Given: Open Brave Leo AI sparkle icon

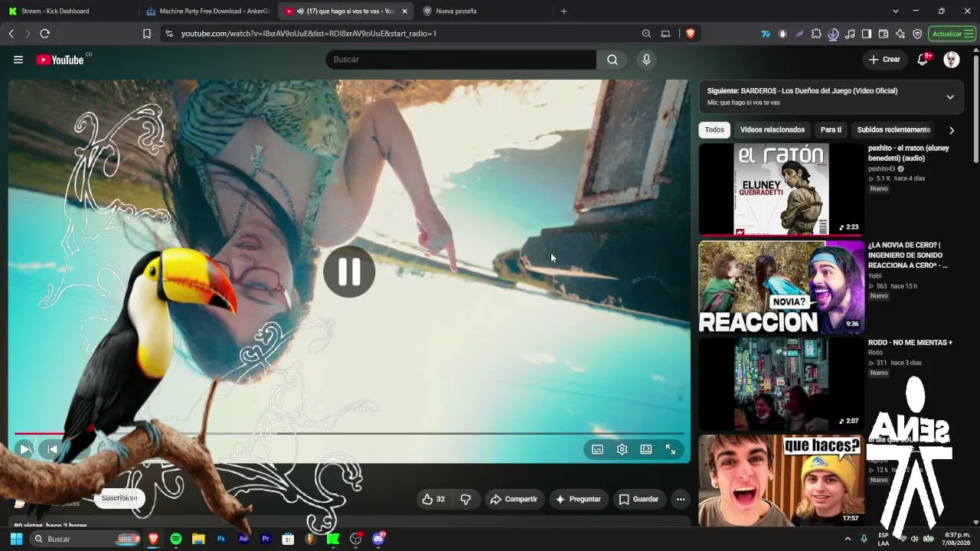Looking at the screenshot, I should tap(900, 34).
